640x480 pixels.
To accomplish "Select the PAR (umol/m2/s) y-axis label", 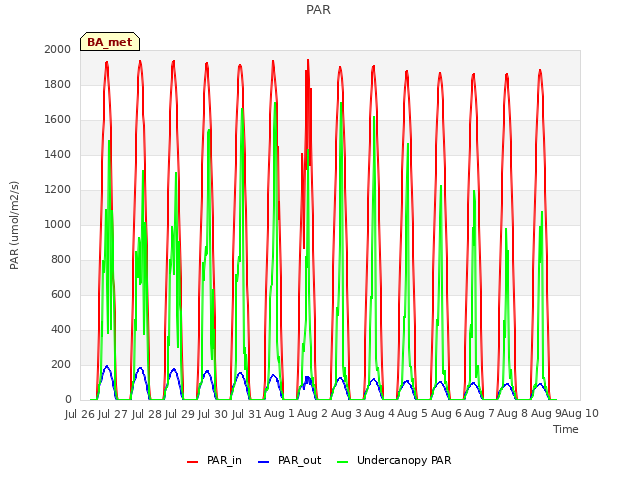I will [14, 225].
